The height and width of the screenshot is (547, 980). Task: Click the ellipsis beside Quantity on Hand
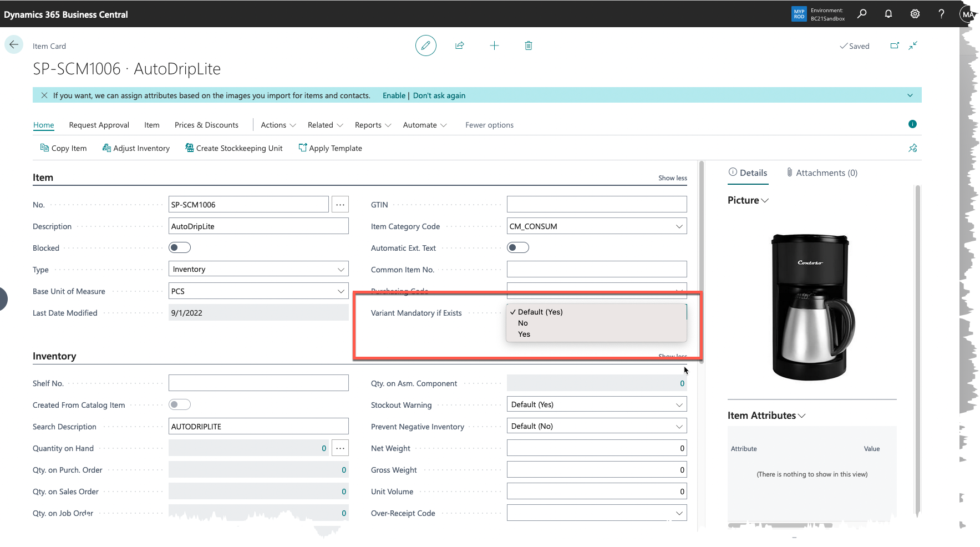(x=341, y=448)
